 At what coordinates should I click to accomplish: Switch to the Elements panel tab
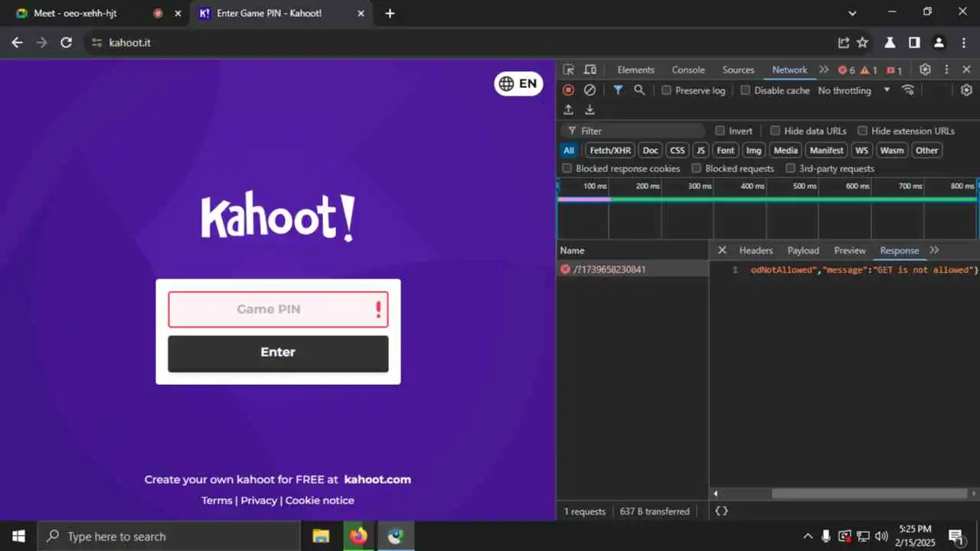[x=635, y=70]
